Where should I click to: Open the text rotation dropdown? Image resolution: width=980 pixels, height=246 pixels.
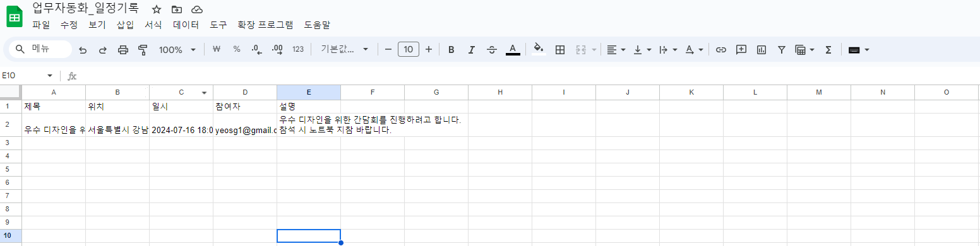tap(694, 49)
